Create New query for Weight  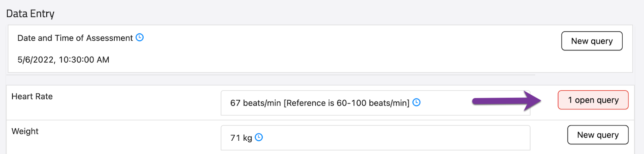click(598, 135)
